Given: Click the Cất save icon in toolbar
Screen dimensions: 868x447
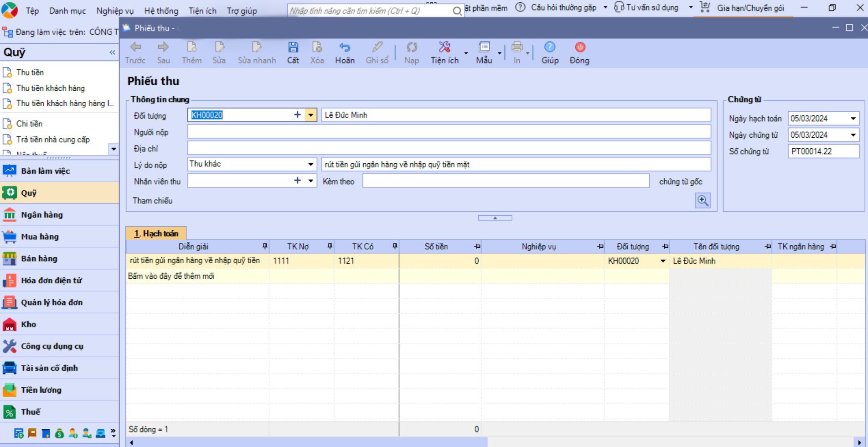Looking at the screenshot, I should [293, 47].
